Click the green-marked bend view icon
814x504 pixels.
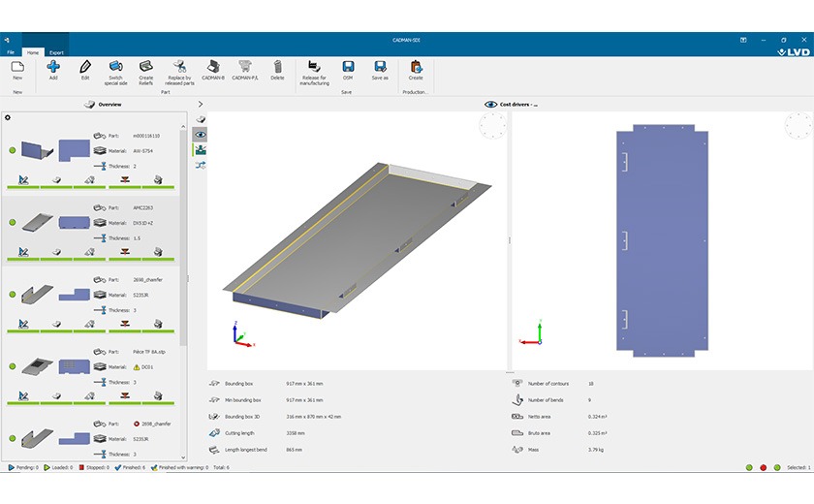click(x=201, y=150)
